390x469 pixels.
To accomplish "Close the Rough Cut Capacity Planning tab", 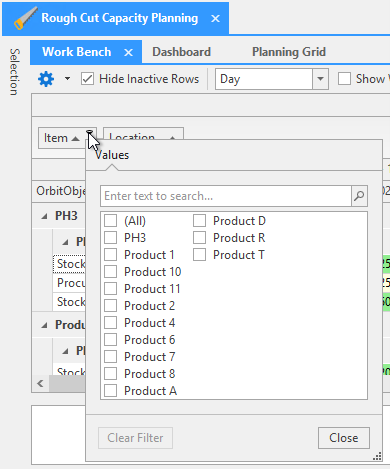I will [x=215, y=19].
